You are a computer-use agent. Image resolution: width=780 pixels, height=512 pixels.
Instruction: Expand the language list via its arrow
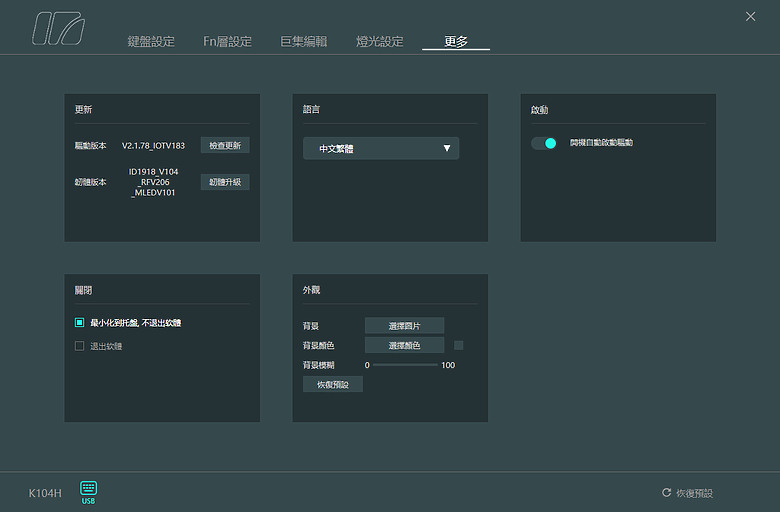[x=447, y=148]
